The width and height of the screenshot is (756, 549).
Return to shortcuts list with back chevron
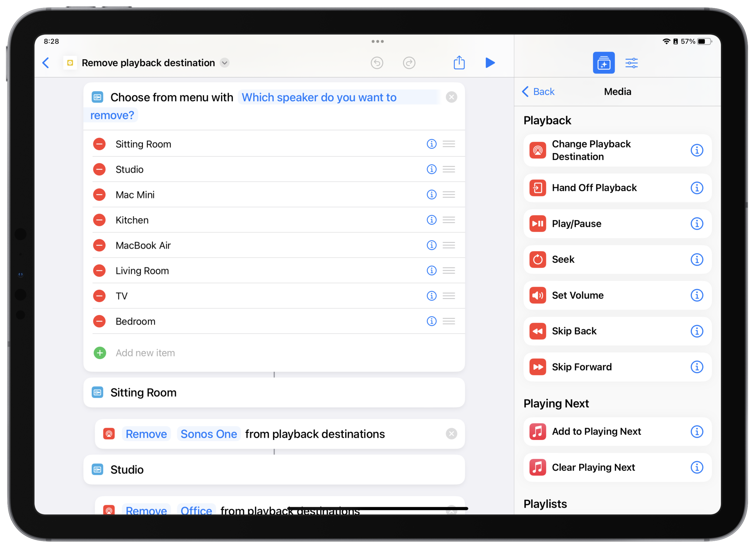pyautogui.click(x=46, y=63)
